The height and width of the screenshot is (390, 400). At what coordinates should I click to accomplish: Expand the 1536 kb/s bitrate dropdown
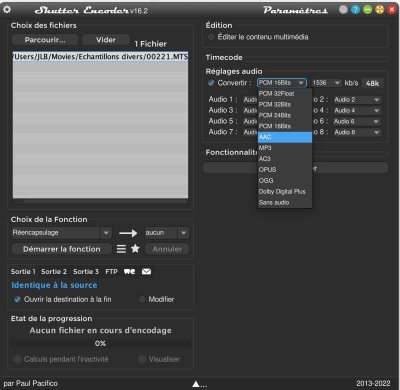point(326,83)
